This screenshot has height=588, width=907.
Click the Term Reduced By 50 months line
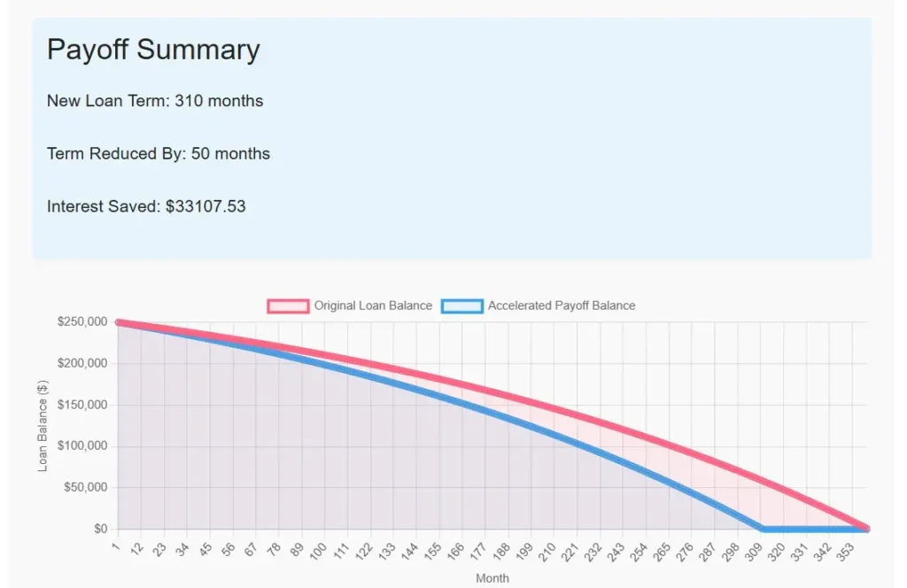[159, 154]
